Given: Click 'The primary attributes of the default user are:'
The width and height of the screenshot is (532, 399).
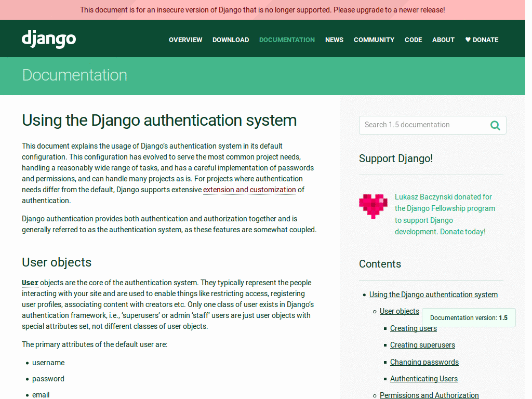Looking at the screenshot, I should click(95, 344).
